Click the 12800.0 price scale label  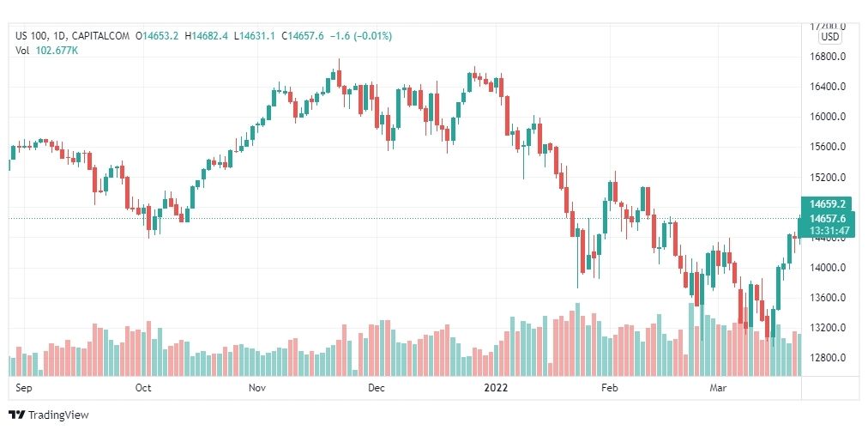[827, 358]
